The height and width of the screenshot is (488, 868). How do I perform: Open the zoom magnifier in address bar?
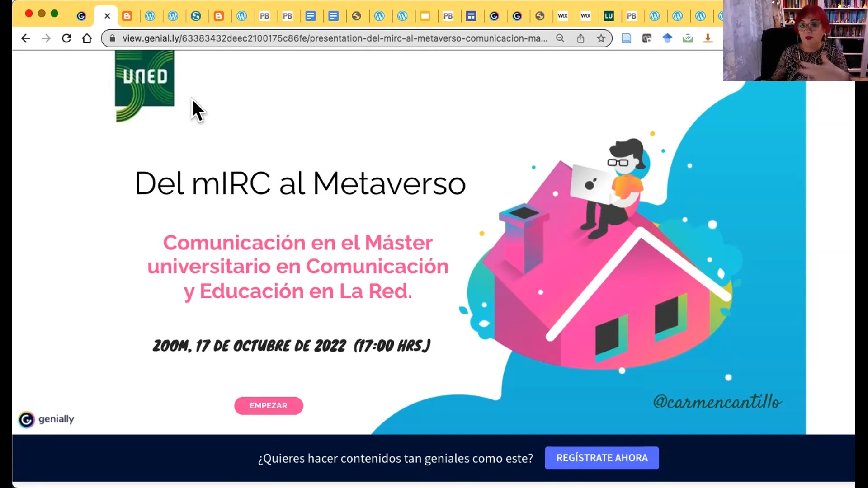click(x=560, y=38)
